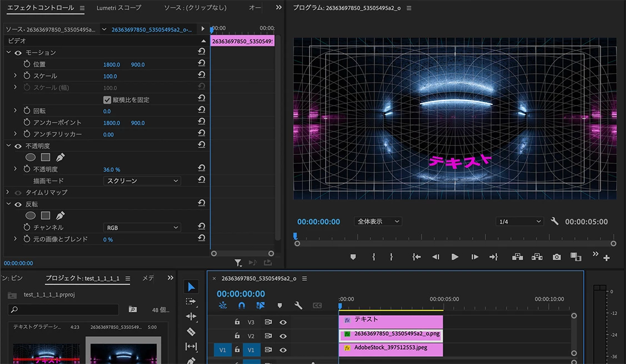The image size is (626, 364).
Task: Hide the V2 track output
Action: tap(283, 336)
